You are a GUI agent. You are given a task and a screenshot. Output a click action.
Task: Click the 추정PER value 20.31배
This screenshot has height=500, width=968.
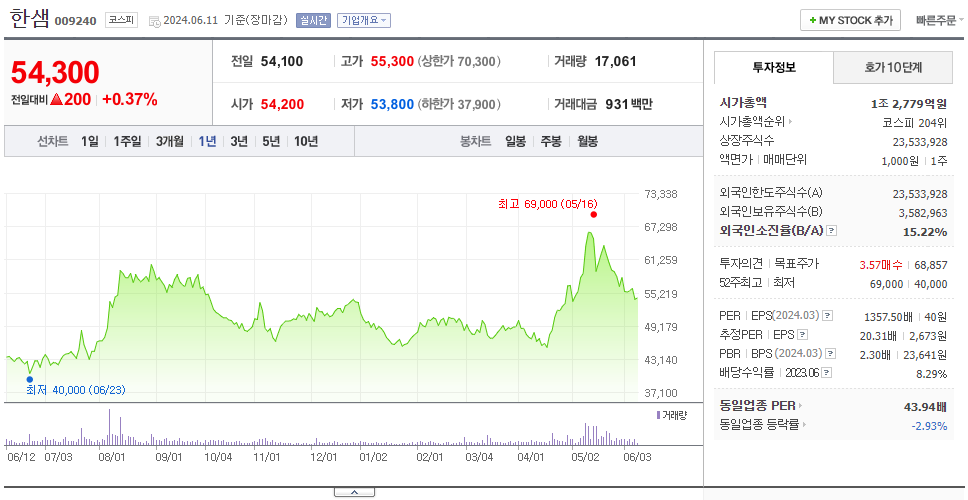[x=878, y=336]
